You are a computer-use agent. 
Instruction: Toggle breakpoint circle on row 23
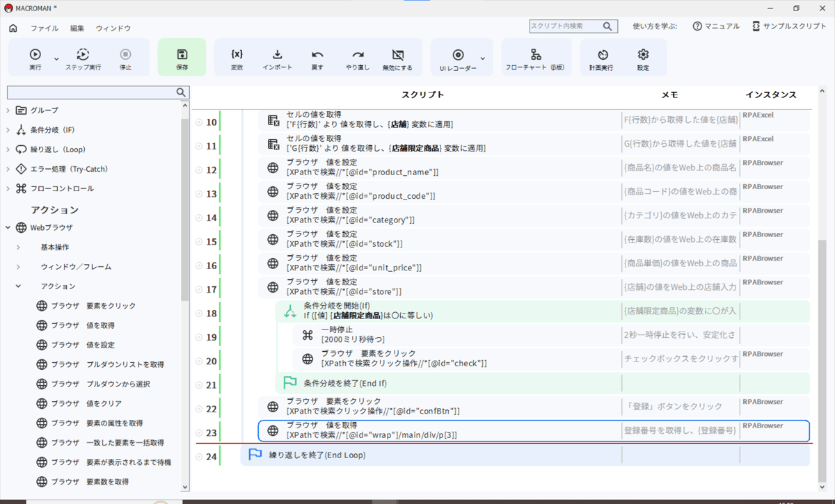199,433
